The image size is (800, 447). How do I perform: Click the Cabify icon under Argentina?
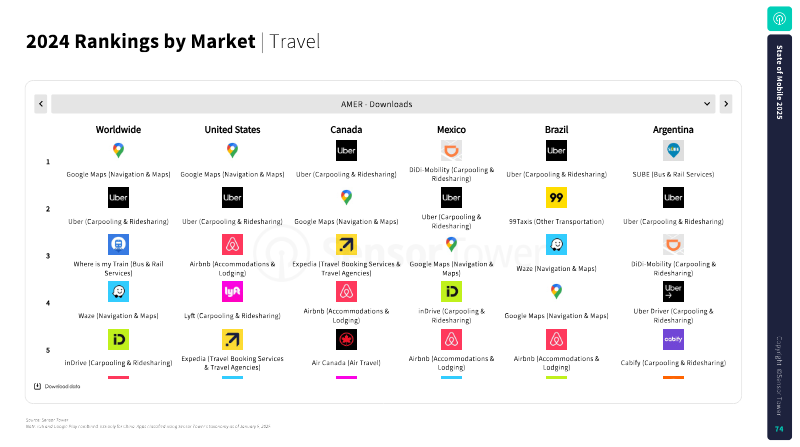(x=673, y=339)
